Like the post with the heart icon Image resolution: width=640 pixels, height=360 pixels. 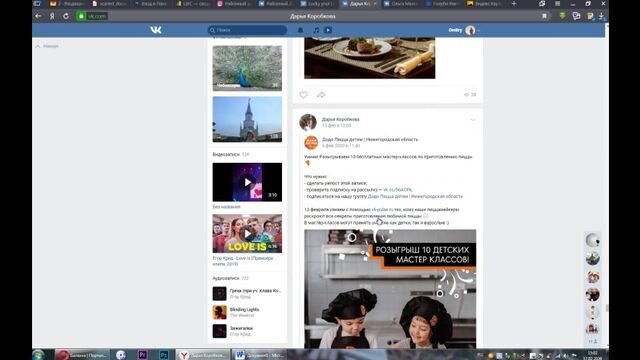coord(303,95)
